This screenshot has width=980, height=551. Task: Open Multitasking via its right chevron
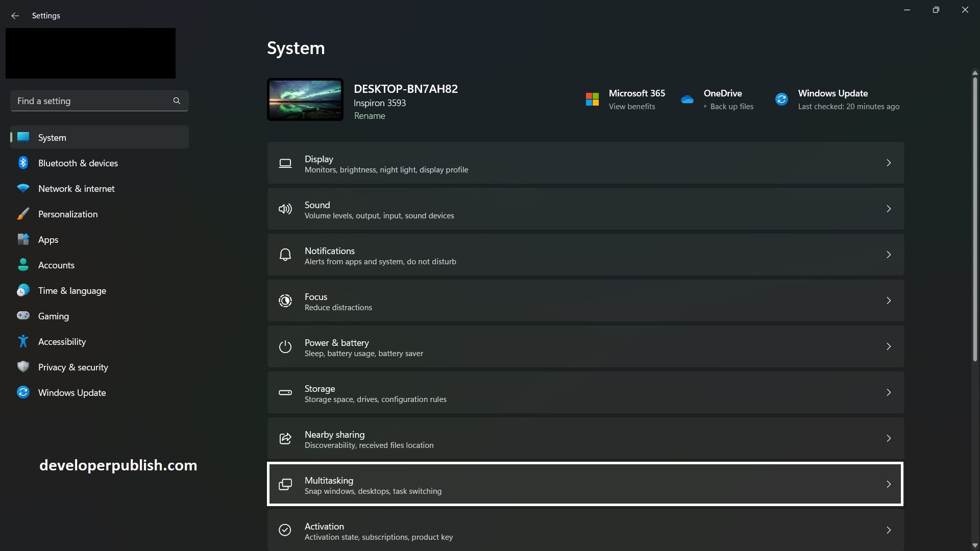click(889, 484)
